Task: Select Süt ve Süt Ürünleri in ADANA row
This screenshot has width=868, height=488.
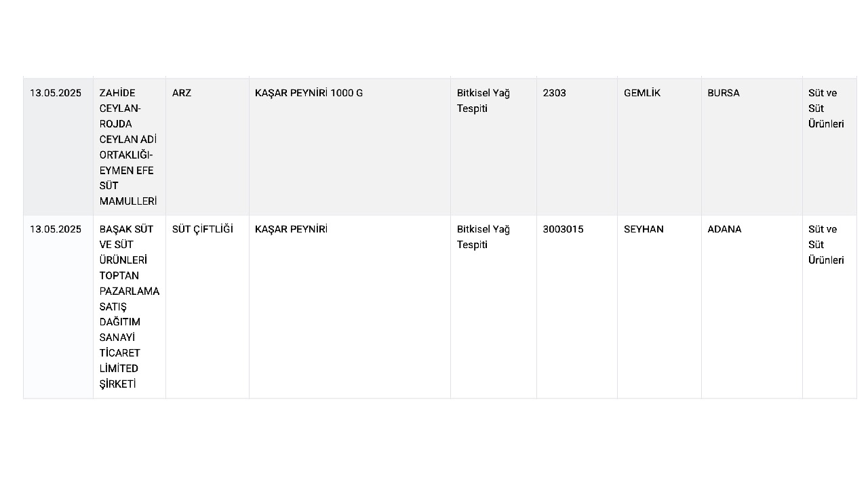Action: tap(826, 245)
